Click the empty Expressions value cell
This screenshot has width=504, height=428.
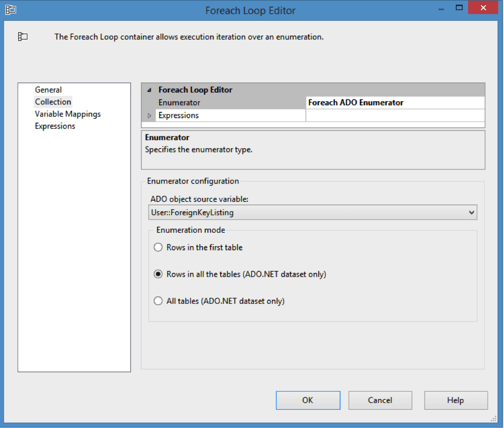tap(395, 115)
